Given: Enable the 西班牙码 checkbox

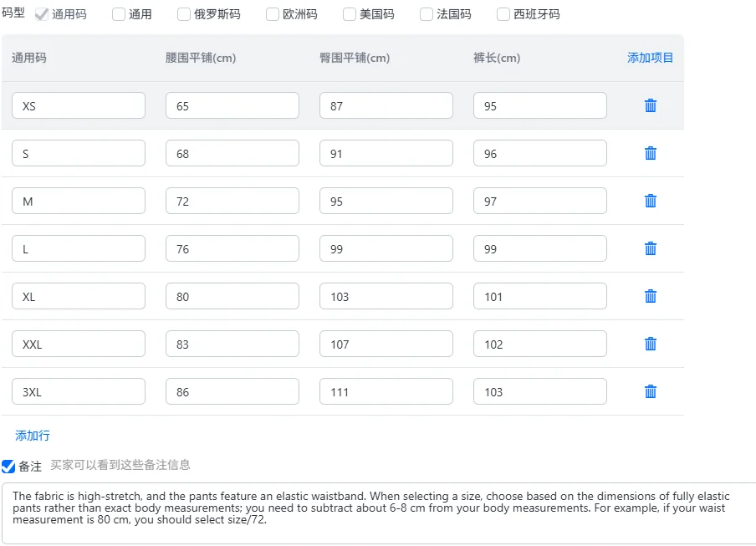Looking at the screenshot, I should (x=503, y=14).
